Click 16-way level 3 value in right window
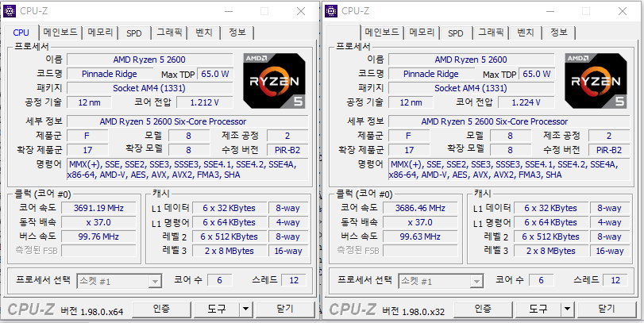 coord(610,251)
